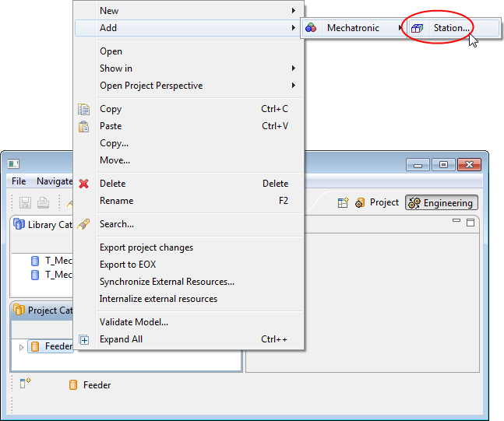Select the first T_Mec library item
Viewport: 504px width, 421px height.
51,261
